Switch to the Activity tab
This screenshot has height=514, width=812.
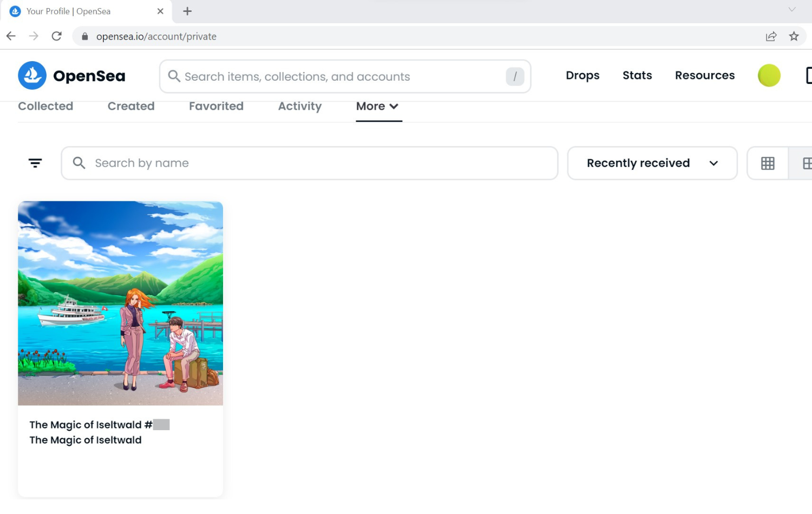click(x=300, y=107)
